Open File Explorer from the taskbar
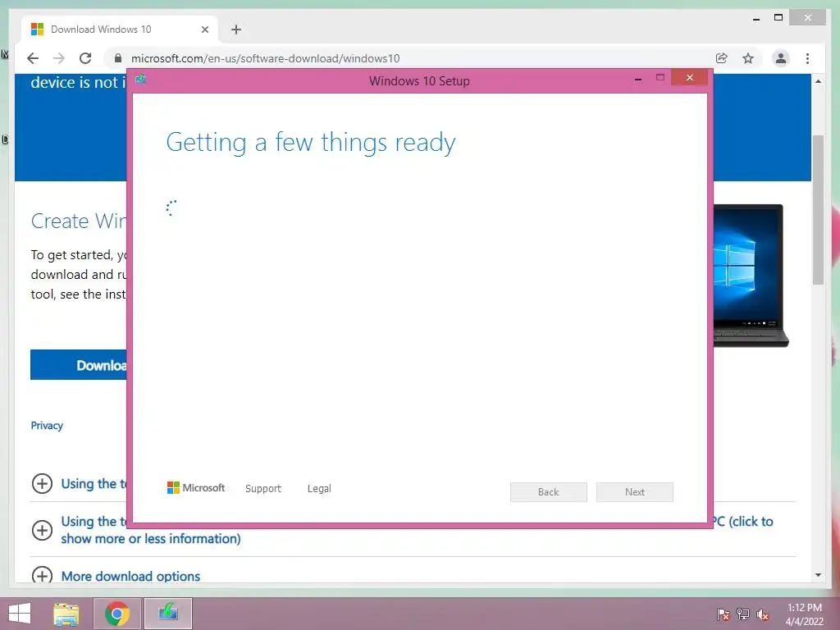 66,614
